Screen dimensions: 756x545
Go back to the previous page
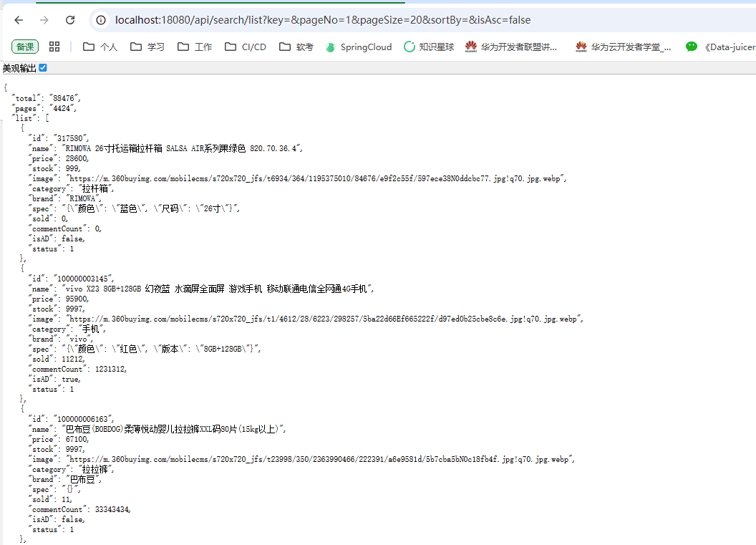[x=18, y=20]
